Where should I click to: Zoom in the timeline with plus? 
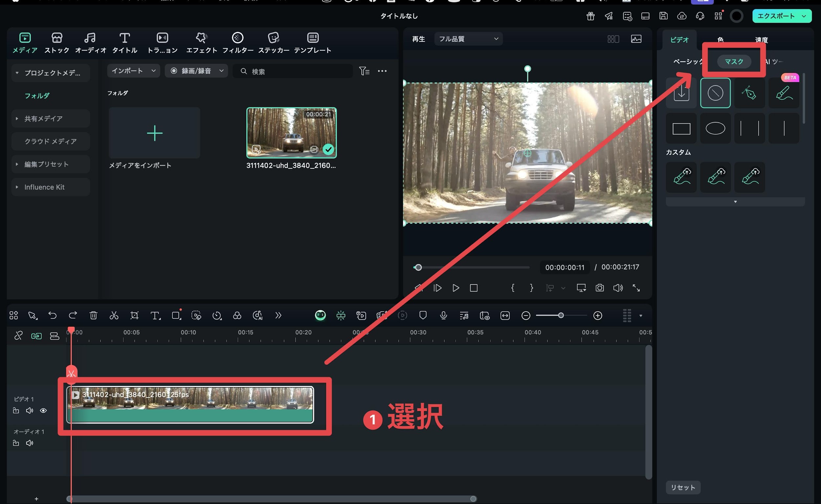coord(598,315)
